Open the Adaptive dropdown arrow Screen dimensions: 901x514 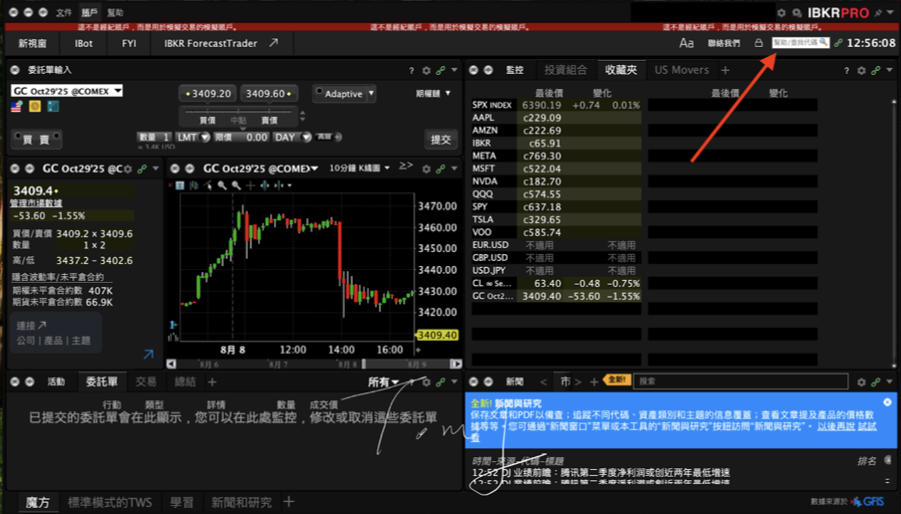tap(371, 93)
